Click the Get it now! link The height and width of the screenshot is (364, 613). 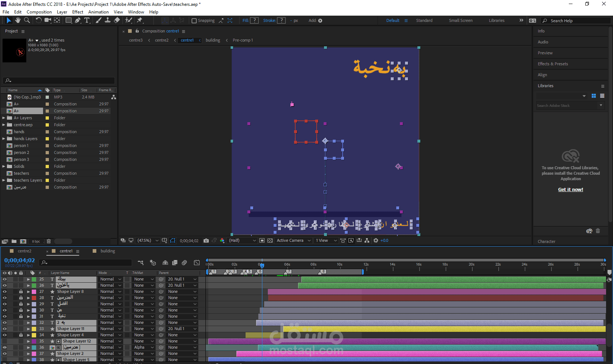click(571, 190)
